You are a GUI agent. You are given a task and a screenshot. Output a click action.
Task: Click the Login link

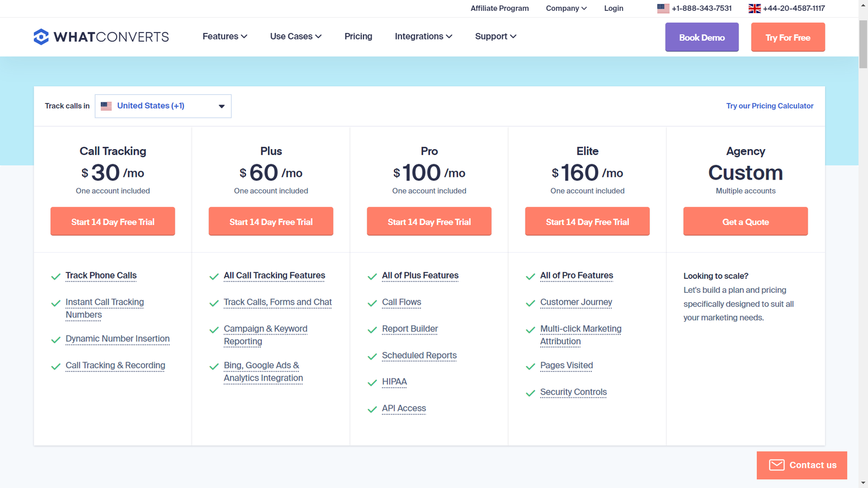(x=614, y=8)
